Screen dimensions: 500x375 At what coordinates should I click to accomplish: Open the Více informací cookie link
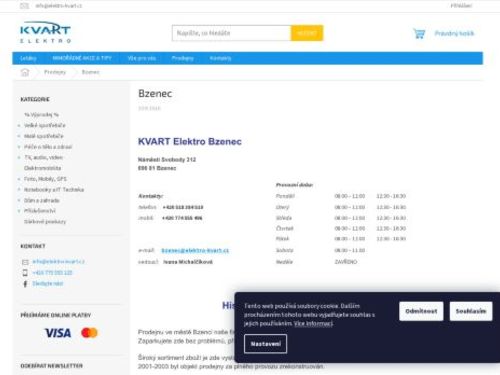(313, 323)
